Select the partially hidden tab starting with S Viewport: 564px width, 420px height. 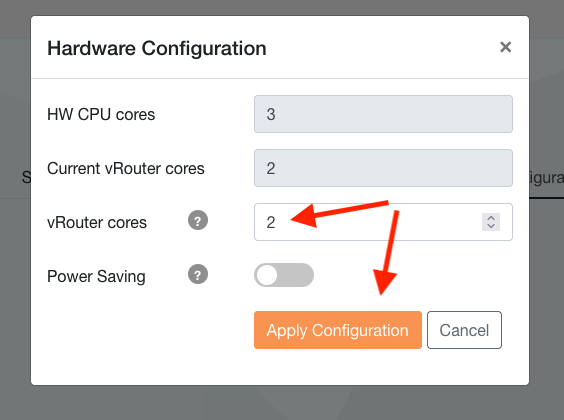pos(26,177)
